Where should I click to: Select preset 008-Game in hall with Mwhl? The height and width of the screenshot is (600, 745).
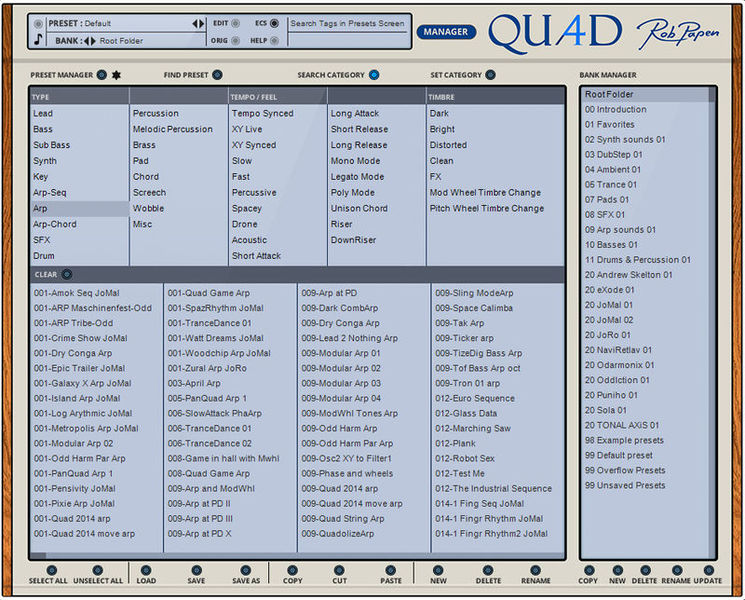[223, 458]
